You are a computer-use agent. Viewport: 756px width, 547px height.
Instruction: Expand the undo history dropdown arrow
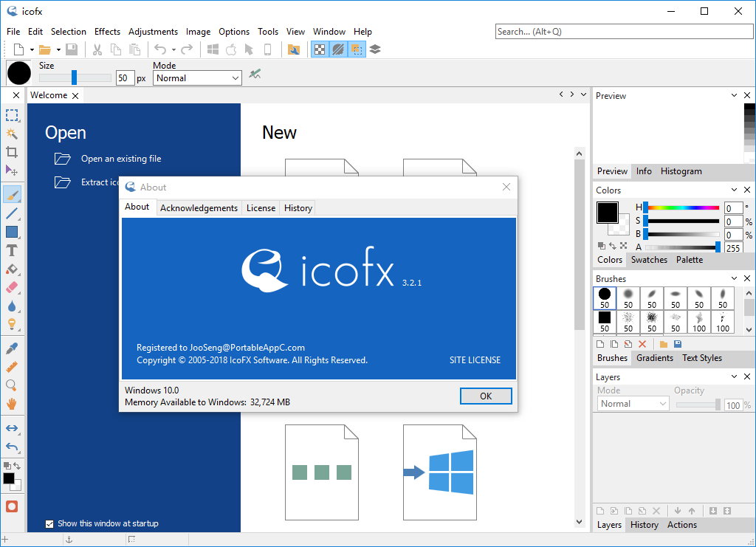(173, 49)
